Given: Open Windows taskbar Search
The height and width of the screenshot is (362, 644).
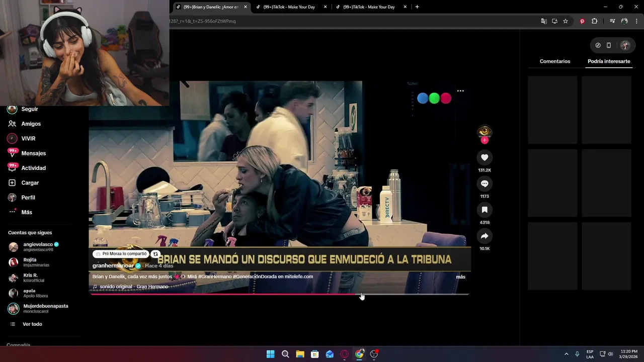Looking at the screenshot, I should tap(285, 354).
